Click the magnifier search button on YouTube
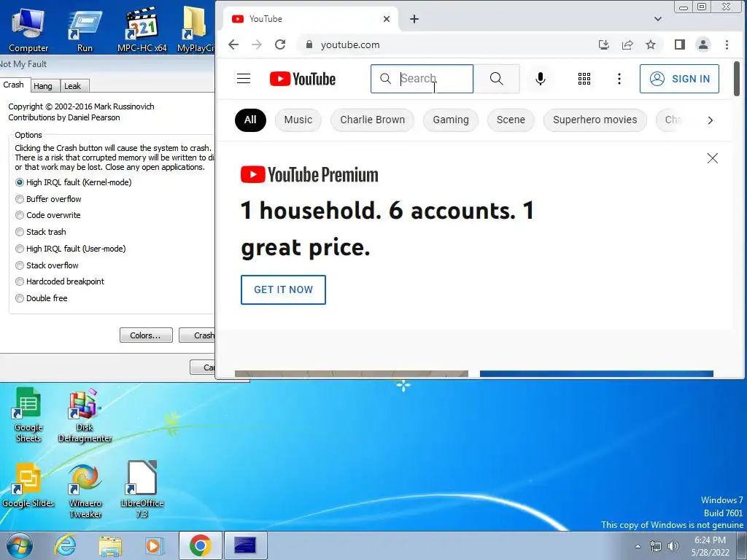This screenshot has height=560, width=747. pos(496,79)
